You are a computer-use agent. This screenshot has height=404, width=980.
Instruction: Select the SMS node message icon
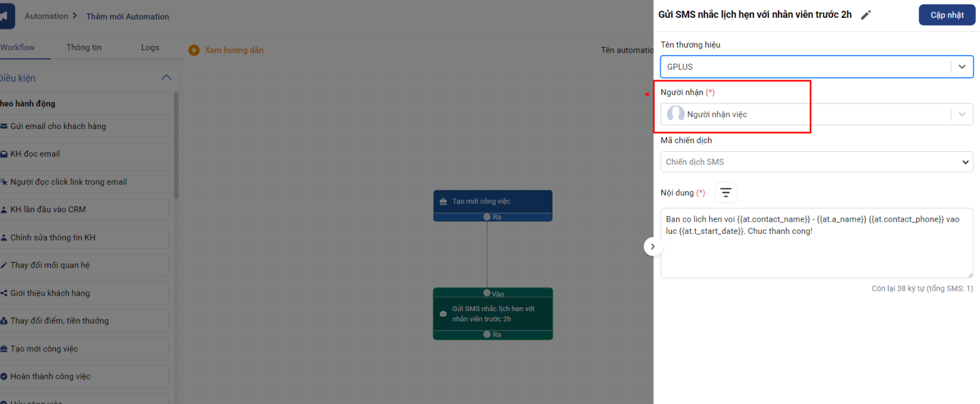443,314
